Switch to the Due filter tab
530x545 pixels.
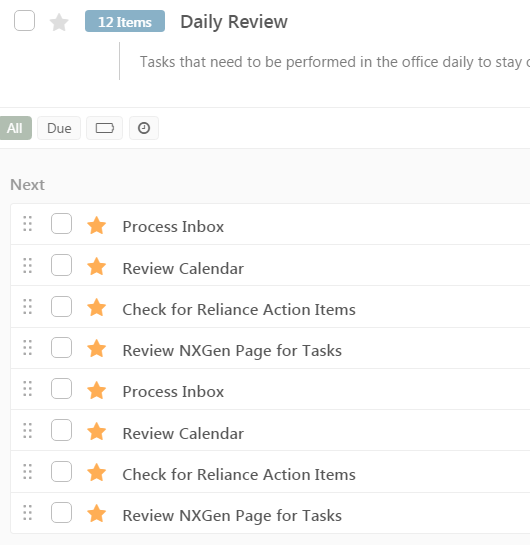59,128
